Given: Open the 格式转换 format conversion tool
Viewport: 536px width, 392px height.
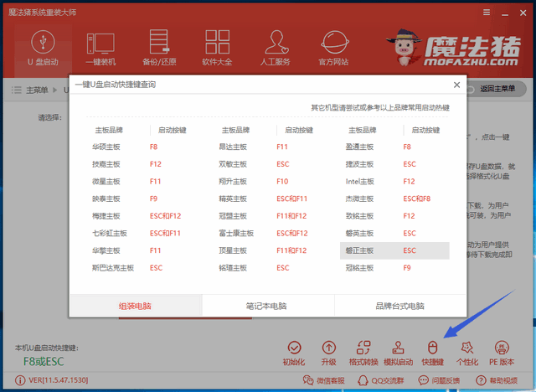Looking at the screenshot, I should [x=363, y=353].
